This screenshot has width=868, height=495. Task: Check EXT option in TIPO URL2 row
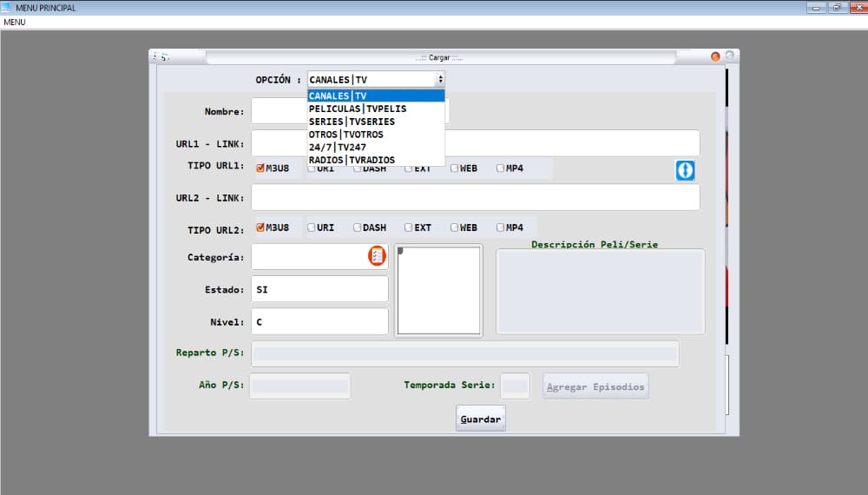pyautogui.click(x=408, y=228)
